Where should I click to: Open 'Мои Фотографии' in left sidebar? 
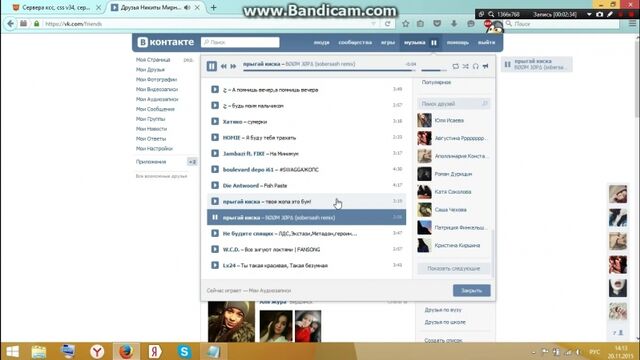coord(156,79)
